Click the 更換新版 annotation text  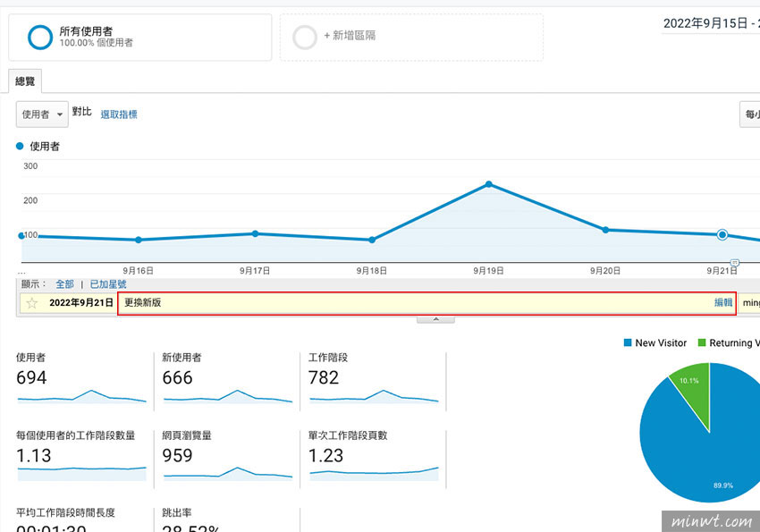pos(142,303)
